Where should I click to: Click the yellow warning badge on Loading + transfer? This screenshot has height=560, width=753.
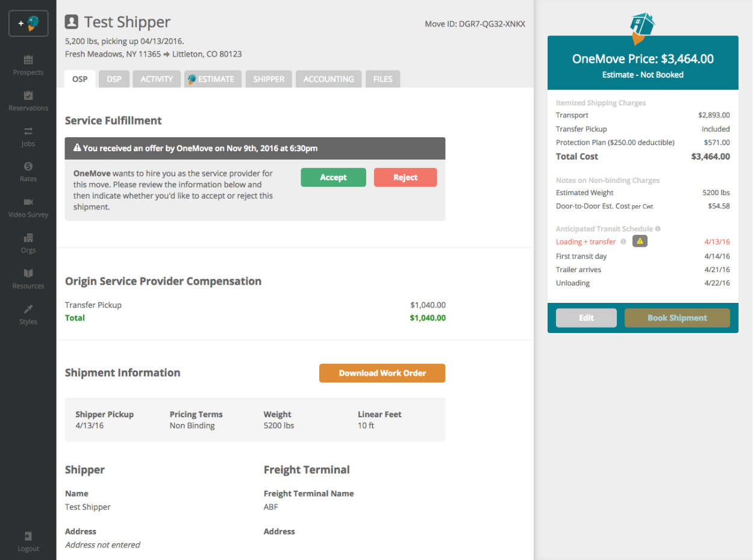[640, 241]
